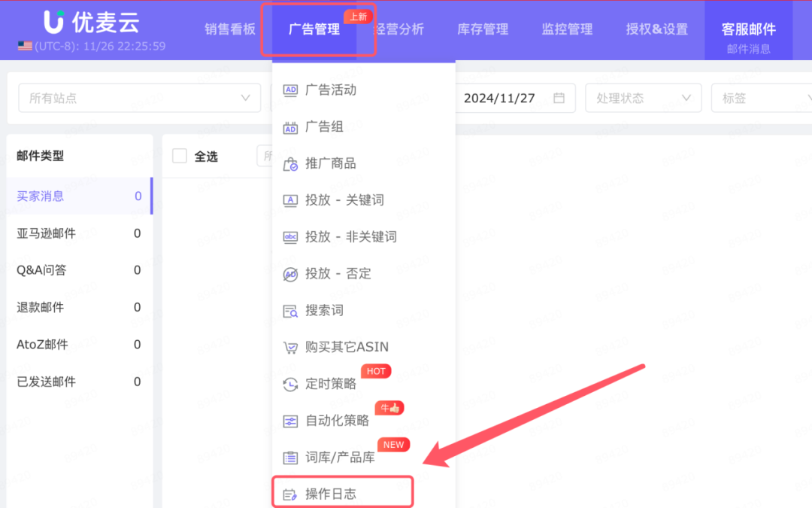Click the 投放-关键词 icon
This screenshot has height=508, width=812.
coord(290,200)
